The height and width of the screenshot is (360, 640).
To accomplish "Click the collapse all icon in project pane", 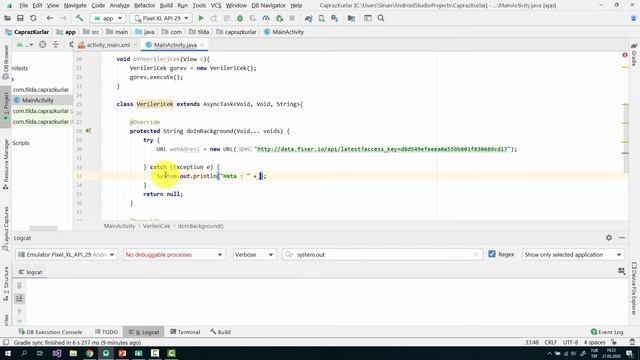I will tap(56, 45).
